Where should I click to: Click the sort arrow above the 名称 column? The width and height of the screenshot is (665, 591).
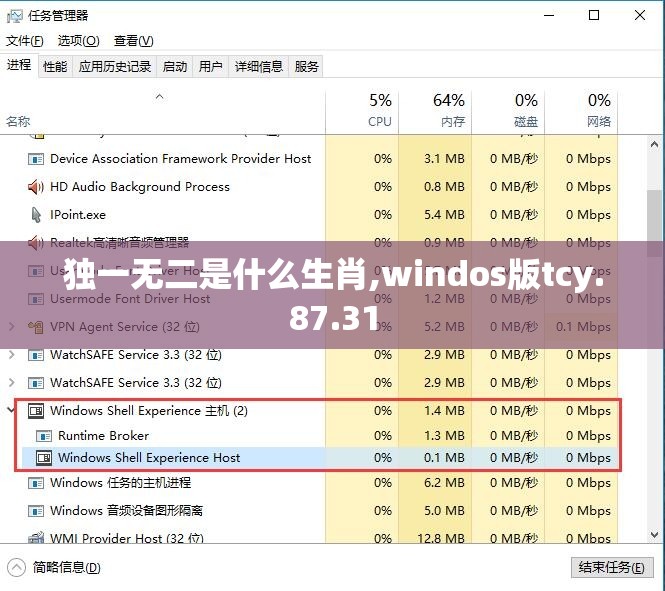click(159, 97)
